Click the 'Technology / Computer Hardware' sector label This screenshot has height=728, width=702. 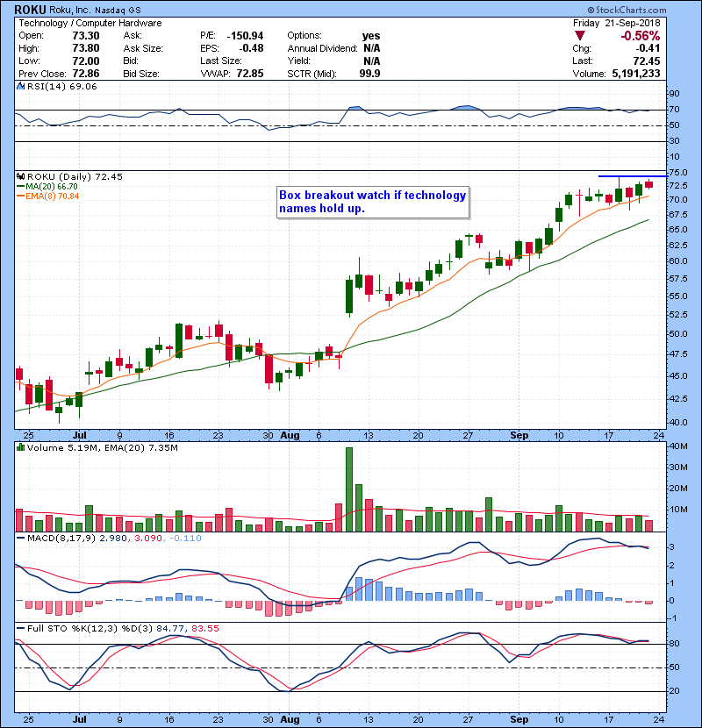tap(90, 23)
